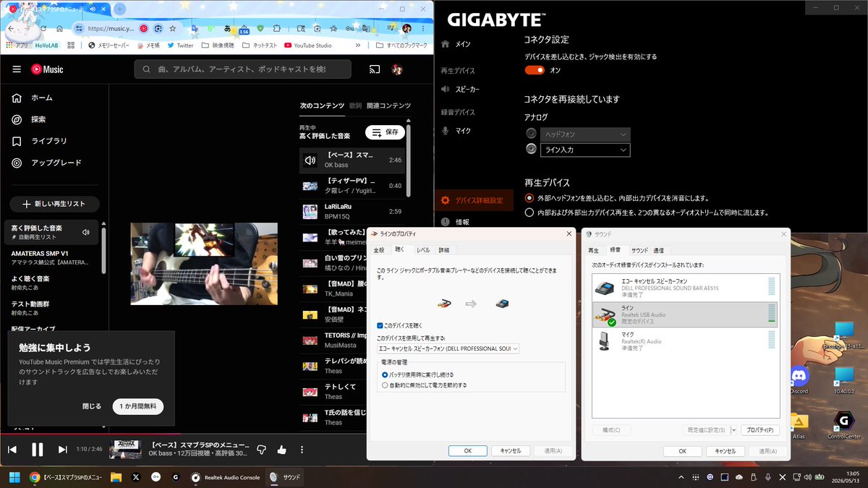Switch to レベル tab in Line properties

pos(423,249)
